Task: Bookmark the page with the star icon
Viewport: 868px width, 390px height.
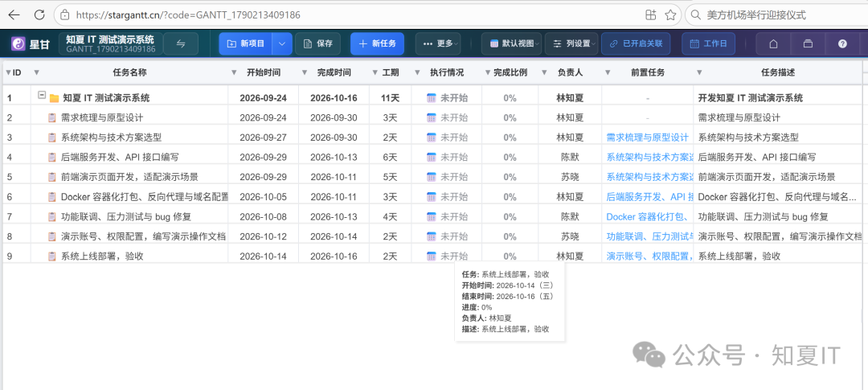Action: (x=670, y=15)
